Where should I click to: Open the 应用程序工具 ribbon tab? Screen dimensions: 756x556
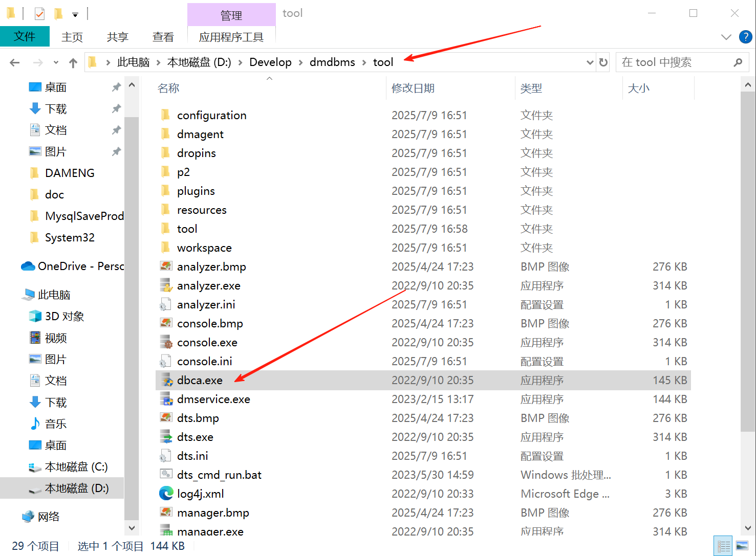tap(231, 37)
